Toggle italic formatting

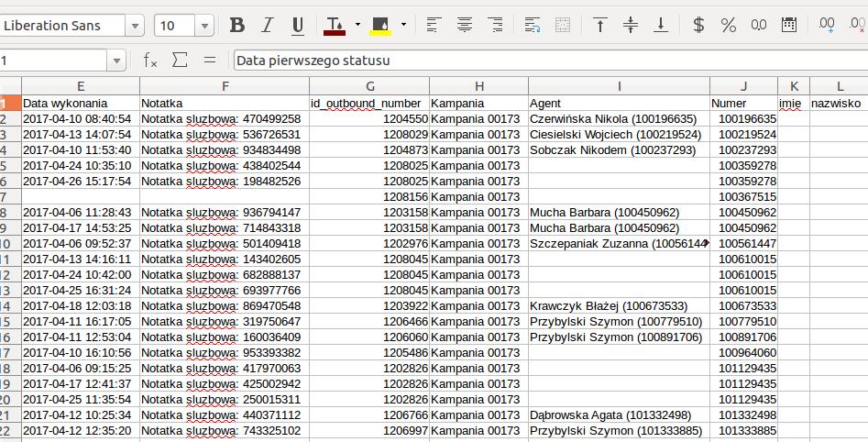pos(268,26)
